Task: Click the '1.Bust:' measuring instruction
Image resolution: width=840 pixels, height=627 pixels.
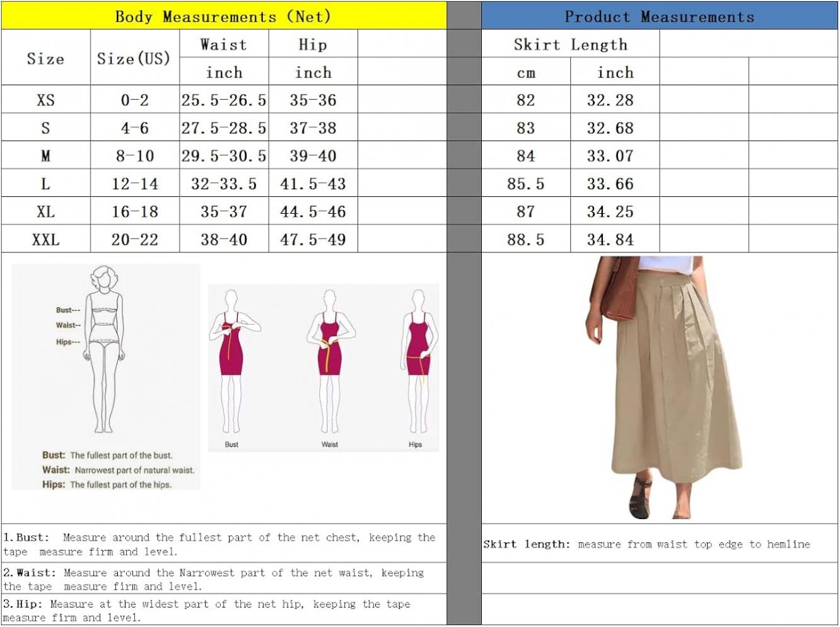Action: click(219, 544)
